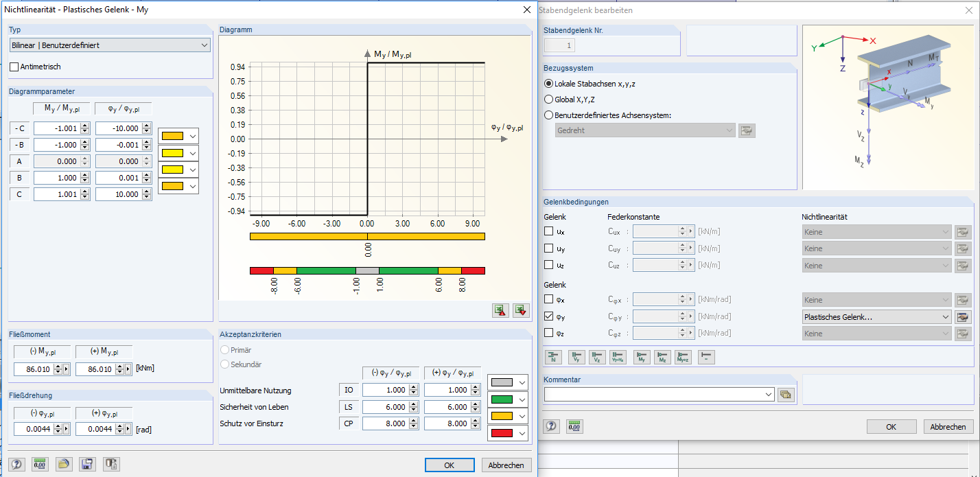Open gray IO criterion color dropdown
Screen dimensions: 980x477
pos(522,383)
